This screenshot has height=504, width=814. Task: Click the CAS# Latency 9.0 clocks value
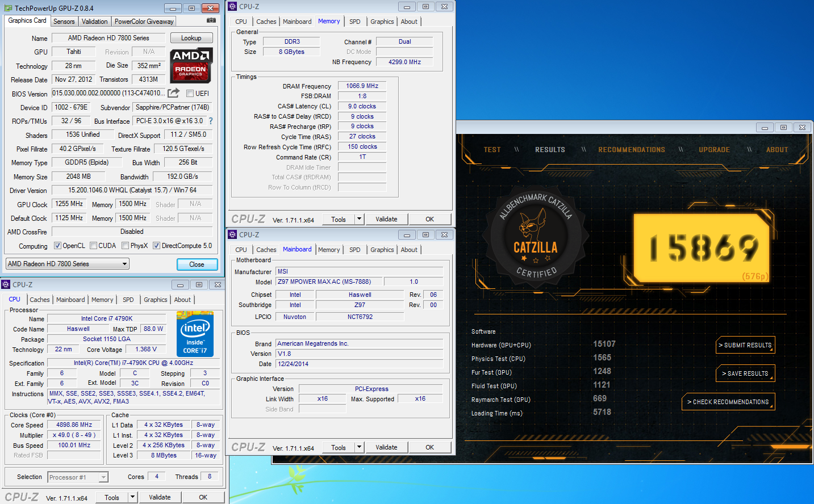click(x=362, y=106)
